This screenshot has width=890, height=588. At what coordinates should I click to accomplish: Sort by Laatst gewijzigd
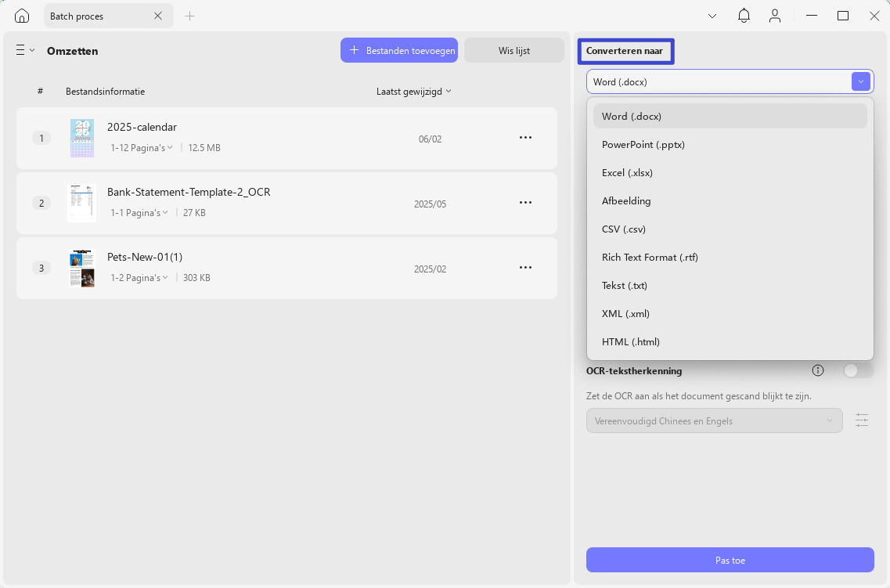[414, 92]
